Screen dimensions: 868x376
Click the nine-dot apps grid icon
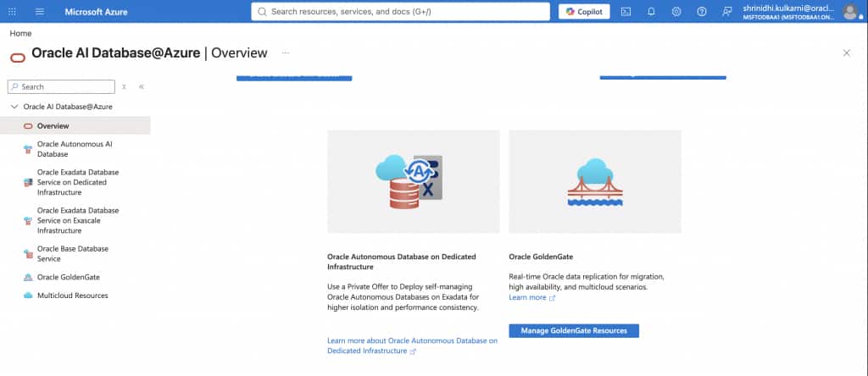[12, 12]
